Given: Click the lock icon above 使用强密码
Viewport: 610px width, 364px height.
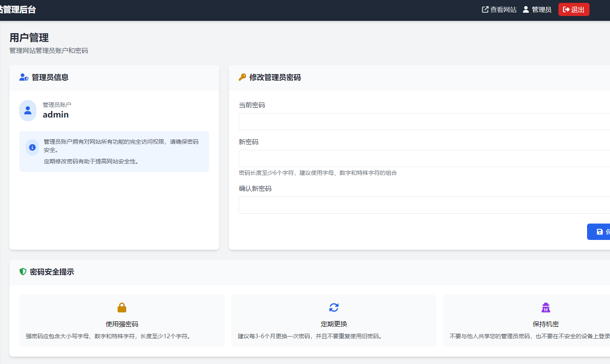Looking at the screenshot, I should click(x=122, y=307).
